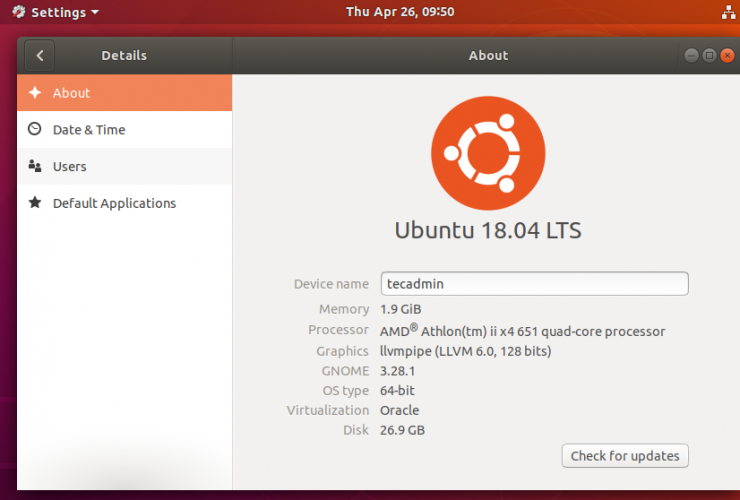Screen dimensions: 740x500
Task: Click the star icon beside Default Applications
Action: (x=35, y=203)
